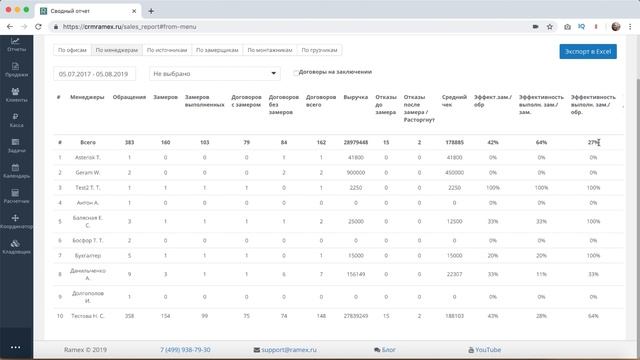Viewport: 640px width, 360px height.
Task: Click the Выручка column header
Action: [x=356, y=97]
